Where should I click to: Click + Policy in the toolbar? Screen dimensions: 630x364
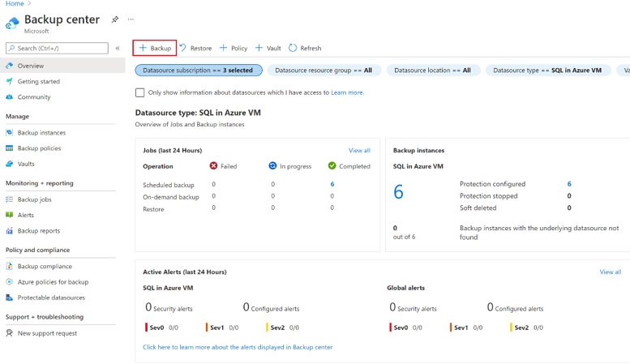pyautogui.click(x=234, y=48)
